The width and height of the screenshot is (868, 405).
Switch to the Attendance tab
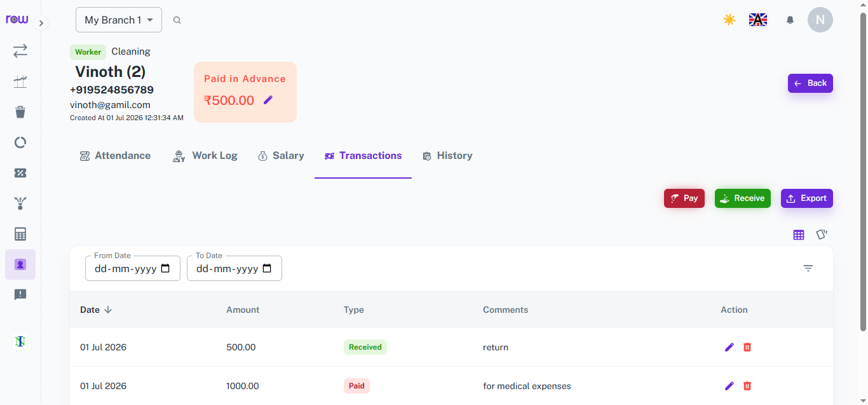pyautogui.click(x=115, y=156)
